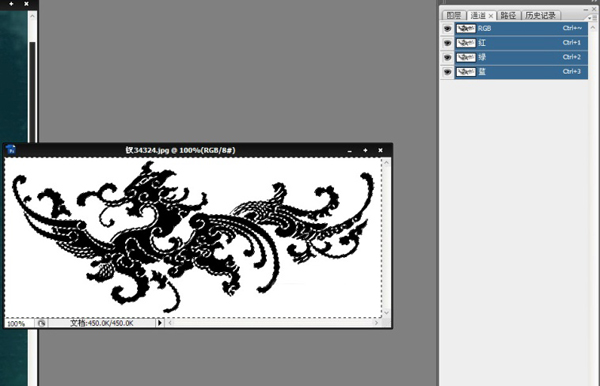600x386 pixels.
Task: Hide the RGB composite channel eye
Action: pyautogui.click(x=447, y=29)
